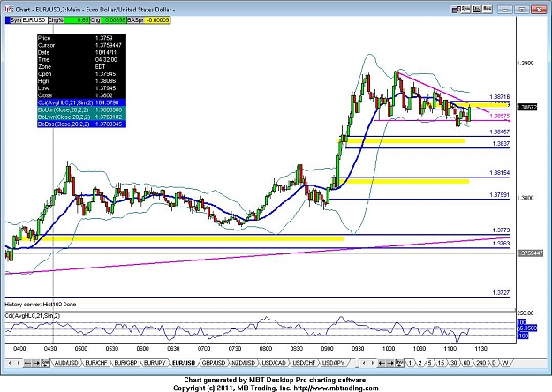Select the 15 minute interval tab
552x392 pixels.
coord(441,363)
